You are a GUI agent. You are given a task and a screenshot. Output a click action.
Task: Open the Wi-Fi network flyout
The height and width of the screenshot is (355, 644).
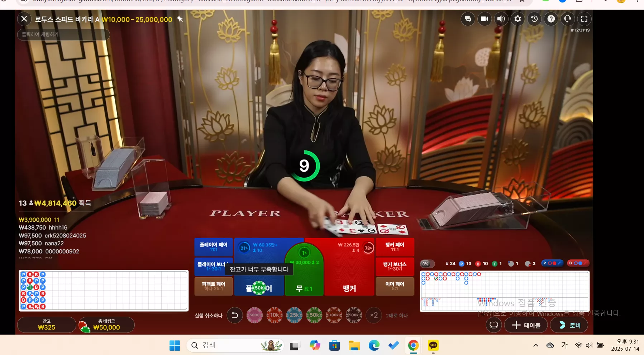coord(578,345)
